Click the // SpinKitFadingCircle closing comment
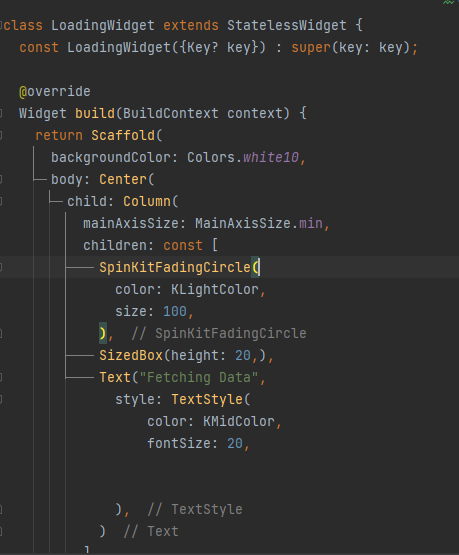Viewport: 459px width, 555px height. [x=219, y=333]
